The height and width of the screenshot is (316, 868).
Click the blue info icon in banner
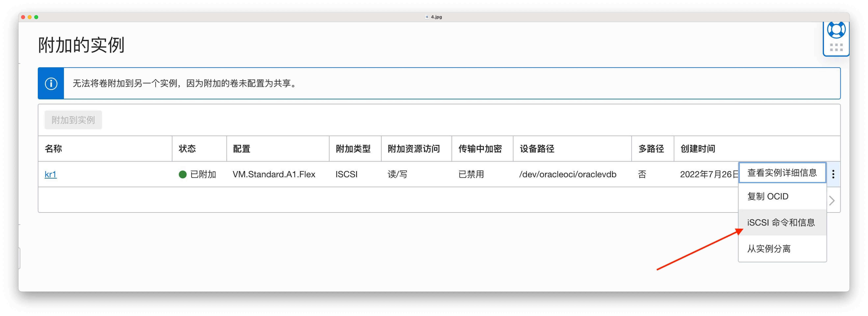click(51, 84)
